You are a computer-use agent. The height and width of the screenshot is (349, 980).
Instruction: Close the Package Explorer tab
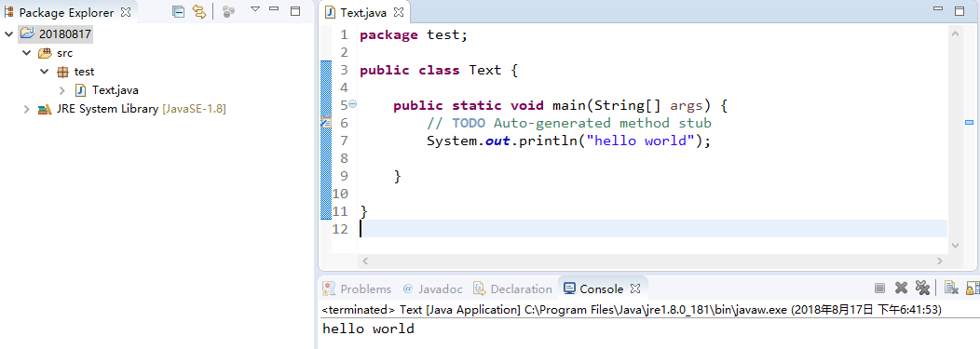[x=125, y=12]
